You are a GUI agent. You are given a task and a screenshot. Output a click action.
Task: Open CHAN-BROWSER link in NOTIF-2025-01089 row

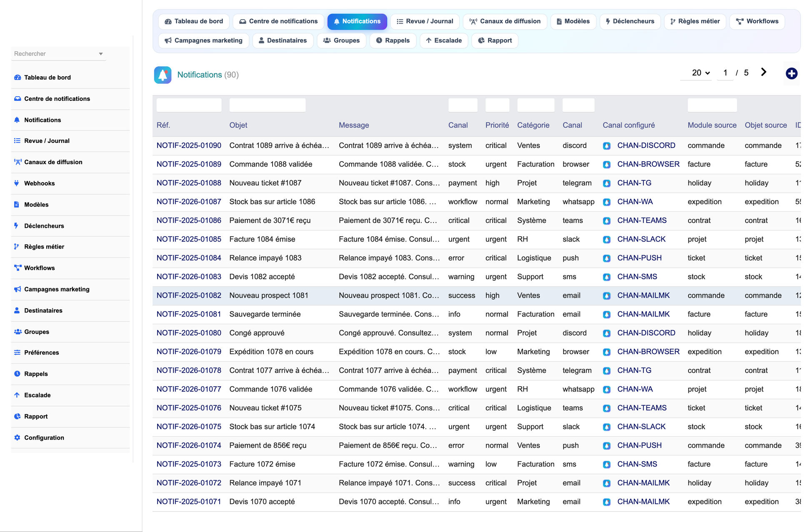[648, 164]
